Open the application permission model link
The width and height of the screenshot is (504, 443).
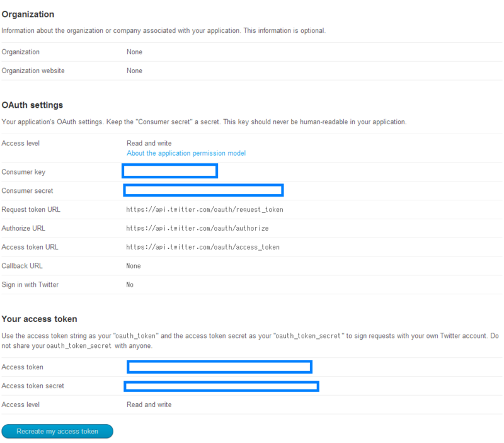tap(185, 153)
